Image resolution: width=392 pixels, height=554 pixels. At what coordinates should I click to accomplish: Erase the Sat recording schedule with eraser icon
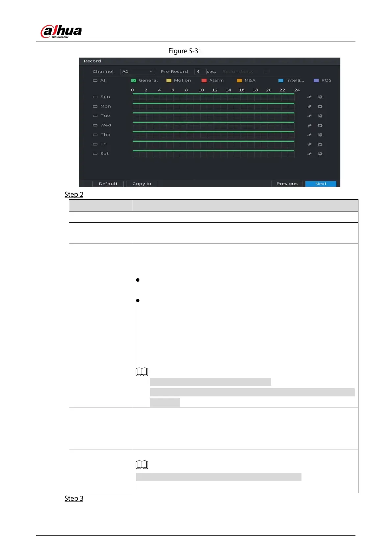click(x=309, y=154)
